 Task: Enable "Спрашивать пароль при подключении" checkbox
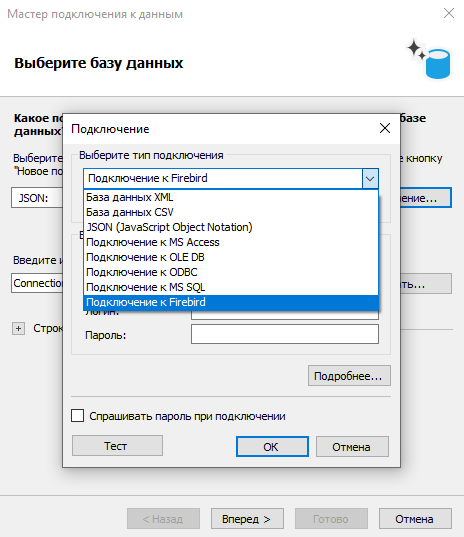coord(77,416)
